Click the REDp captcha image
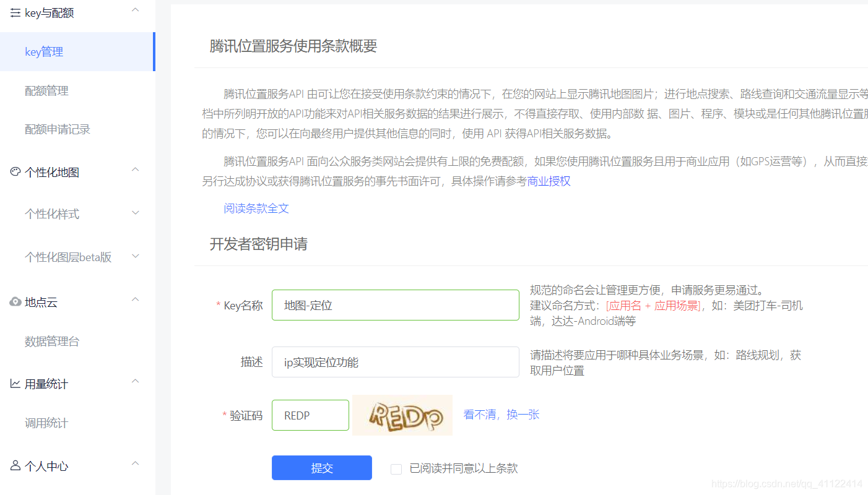 click(402, 415)
